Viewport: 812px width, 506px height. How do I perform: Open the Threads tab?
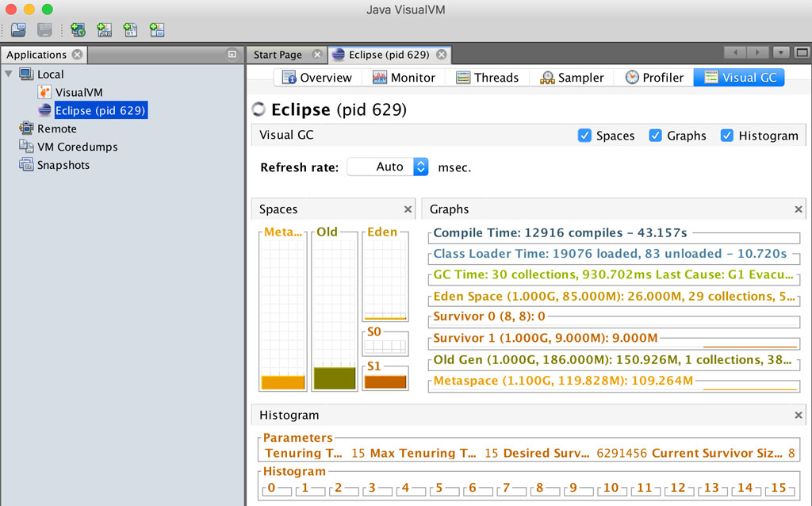[x=487, y=78]
